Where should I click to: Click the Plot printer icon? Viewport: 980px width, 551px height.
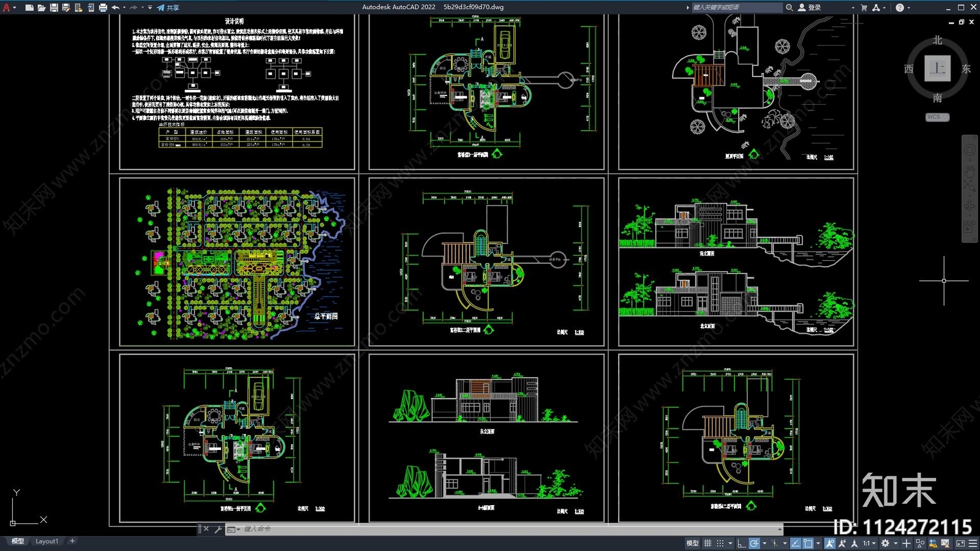tap(103, 7)
